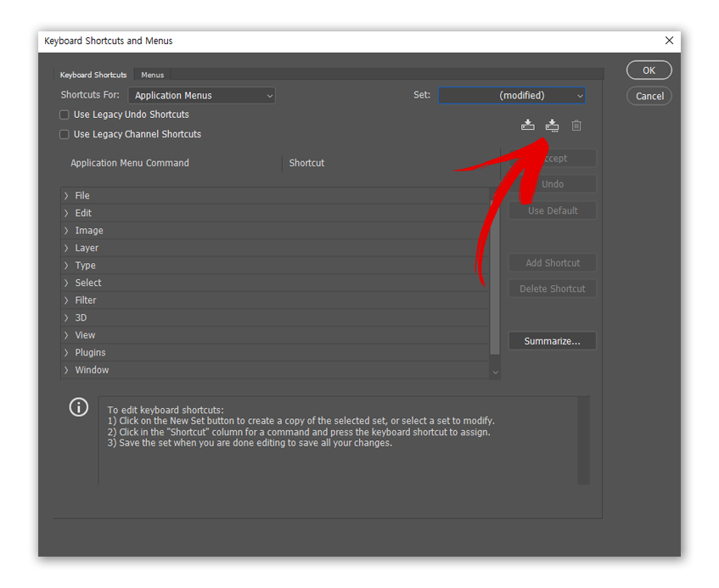Click the Undo button
The width and height of the screenshot is (719, 588).
coord(552,184)
